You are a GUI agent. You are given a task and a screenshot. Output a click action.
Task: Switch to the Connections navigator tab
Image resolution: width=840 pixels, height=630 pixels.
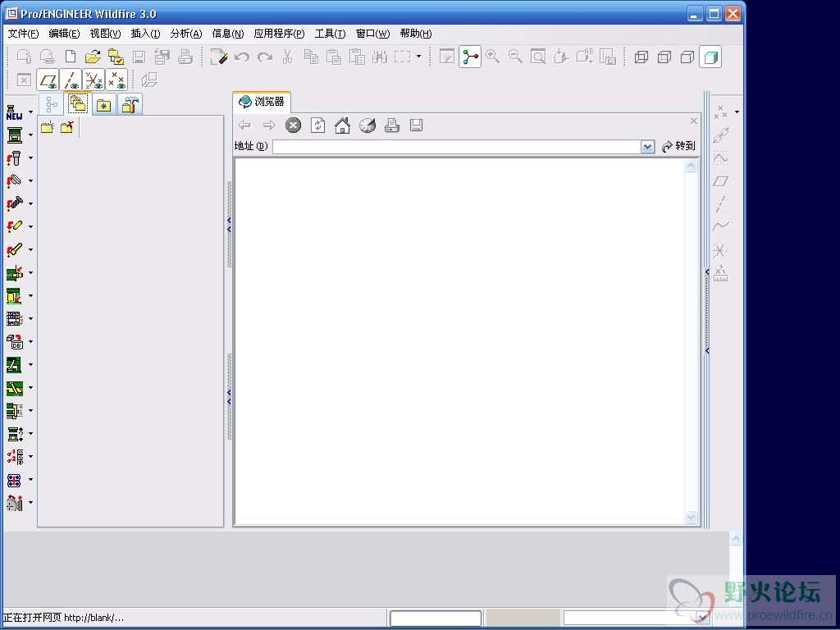[130, 104]
